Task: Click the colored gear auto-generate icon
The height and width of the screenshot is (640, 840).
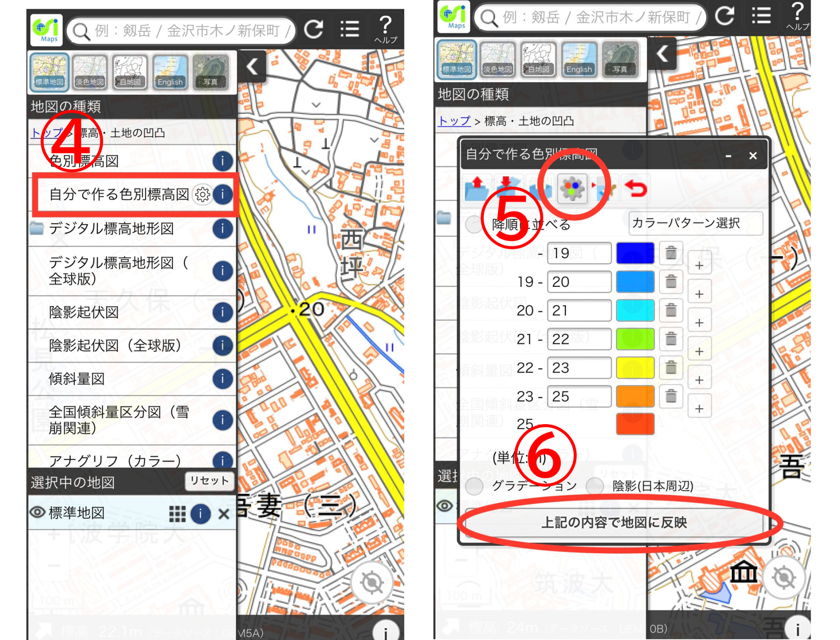Action: [x=572, y=188]
